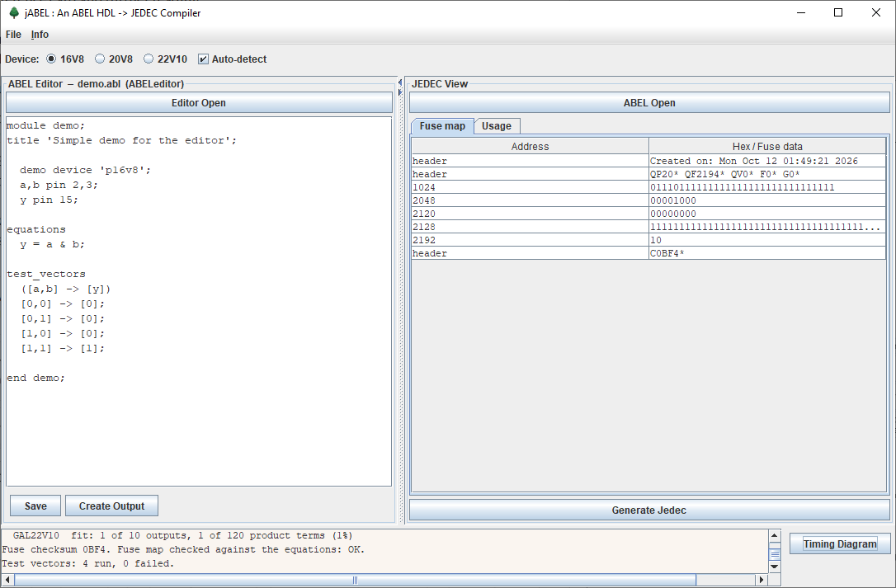The width and height of the screenshot is (896, 588).
Task: Switch to the Usage tab
Action: 497,125
